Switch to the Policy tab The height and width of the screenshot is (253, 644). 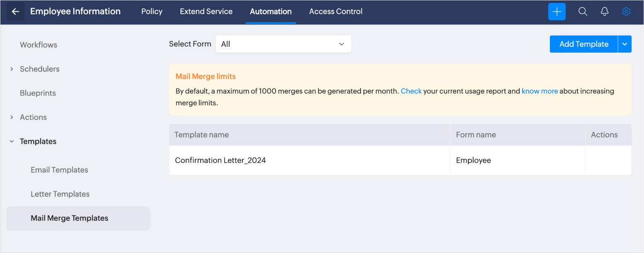tap(152, 12)
